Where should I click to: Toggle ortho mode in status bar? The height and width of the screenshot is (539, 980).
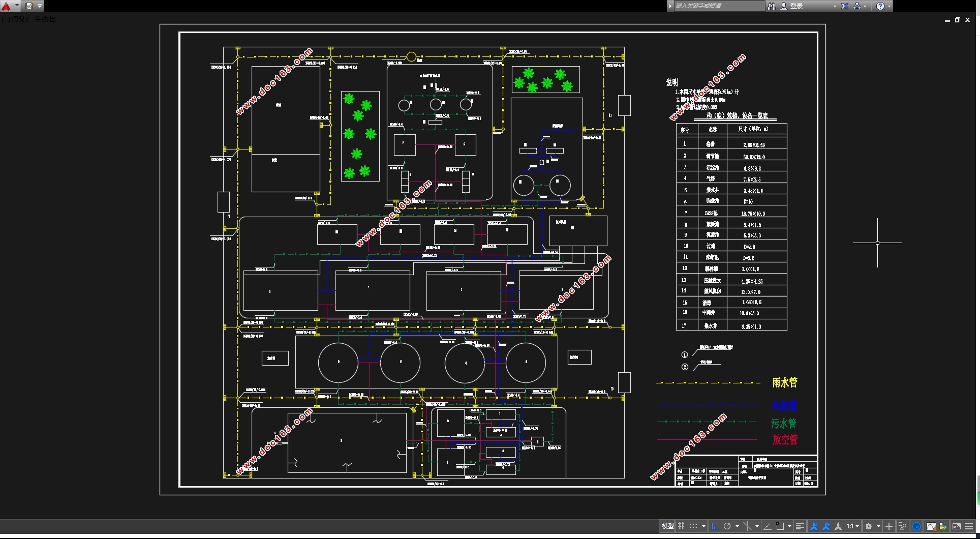pos(715,526)
